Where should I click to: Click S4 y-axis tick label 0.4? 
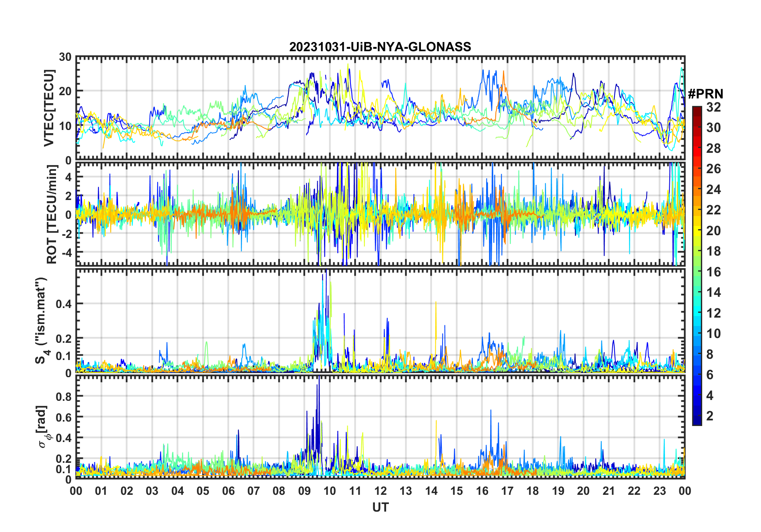coord(63,304)
